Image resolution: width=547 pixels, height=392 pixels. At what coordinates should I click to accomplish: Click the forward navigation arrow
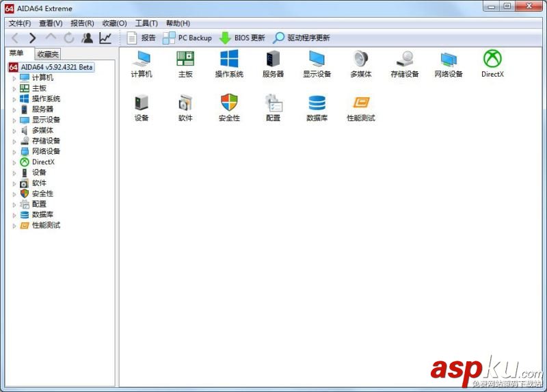coord(32,38)
